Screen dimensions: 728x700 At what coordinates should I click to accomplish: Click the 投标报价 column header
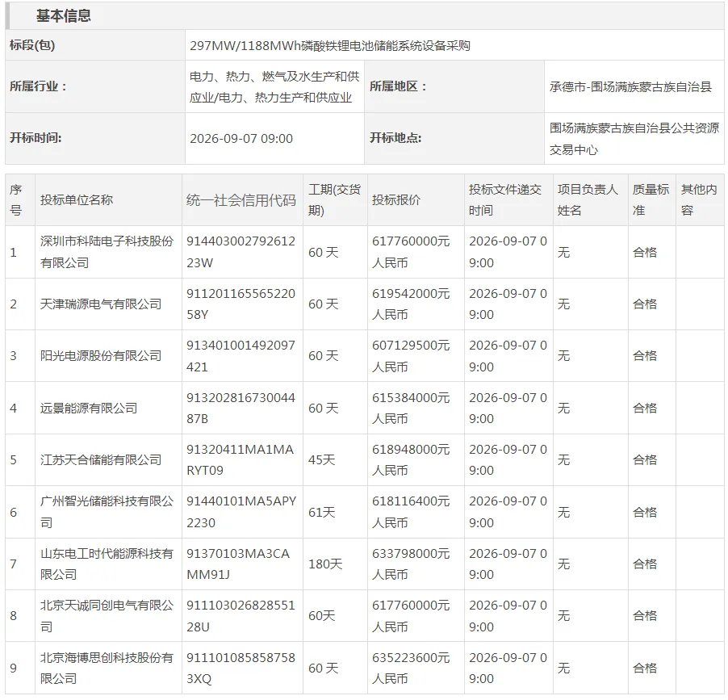(396, 200)
